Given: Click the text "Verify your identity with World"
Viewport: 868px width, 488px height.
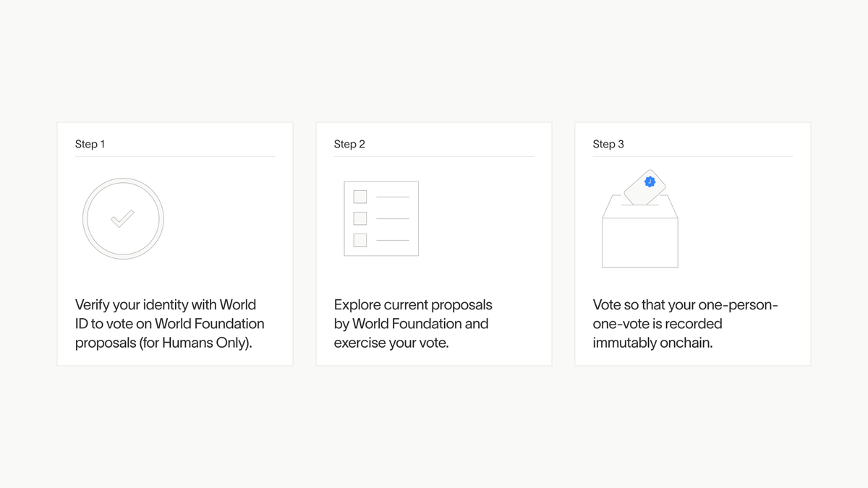Looking at the screenshot, I should (x=166, y=304).
